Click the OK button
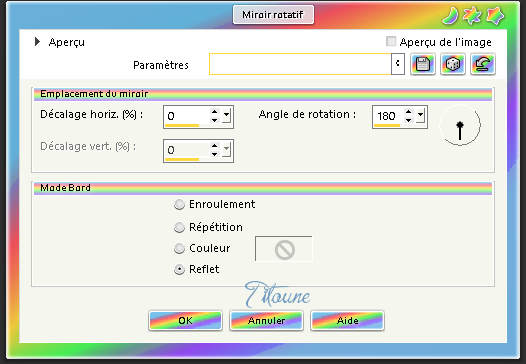 (185, 321)
